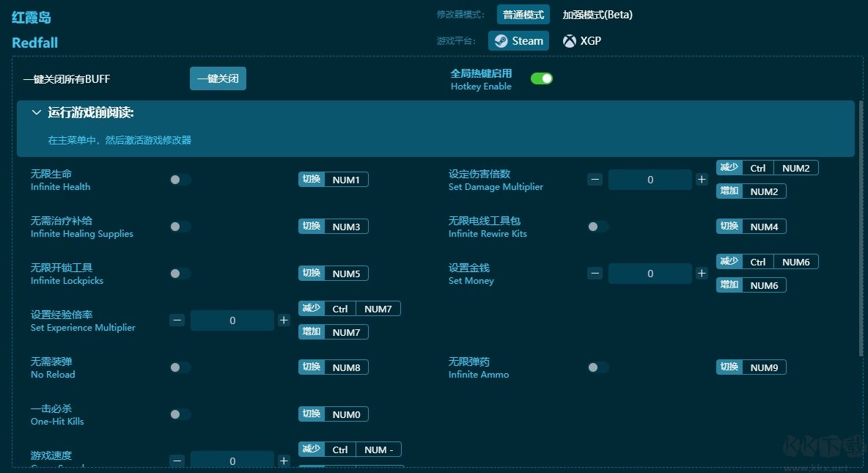Image resolution: width=868 pixels, height=473 pixels.
Task: Click the Set Damage Multiplier label
Action: coord(496,187)
